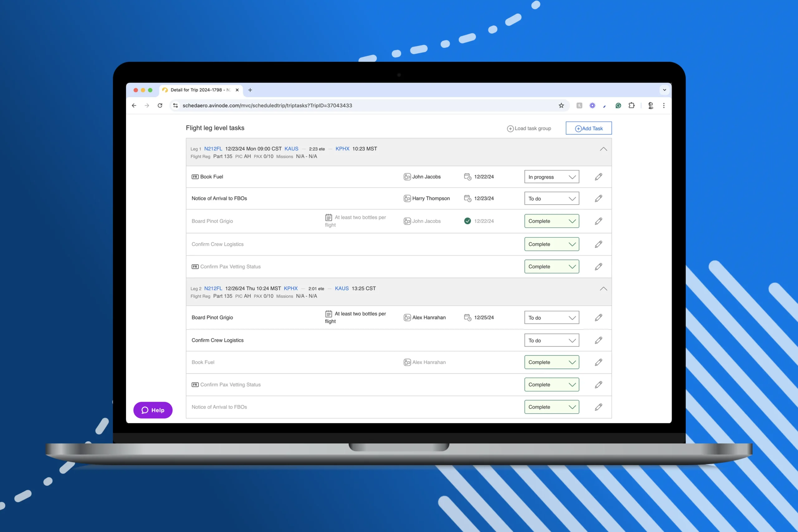Image resolution: width=798 pixels, height=532 pixels.
Task: Click the green checkmark beside 12/22/24
Action: coord(468,221)
